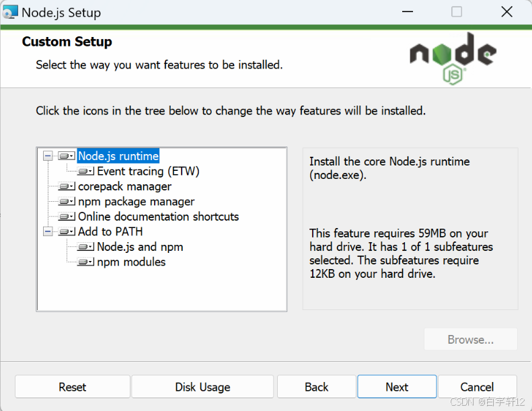Open drive icon dropdown for corepack manager
The height and width of the screenshot is (411, 532).
(x=67, y=186)
